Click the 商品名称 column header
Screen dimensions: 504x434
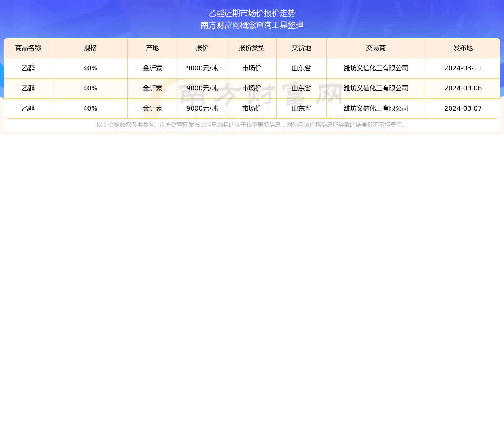[28, 48]
